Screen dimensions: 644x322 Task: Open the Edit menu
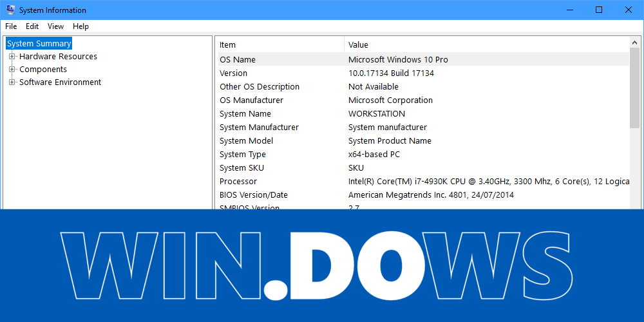32,26
